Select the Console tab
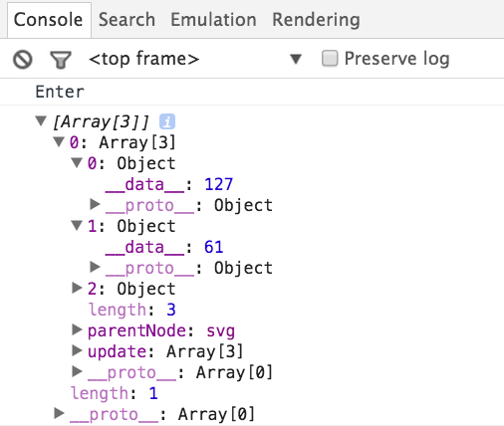The height and width of the screenshot is (426, 504). tap(49, 20)
